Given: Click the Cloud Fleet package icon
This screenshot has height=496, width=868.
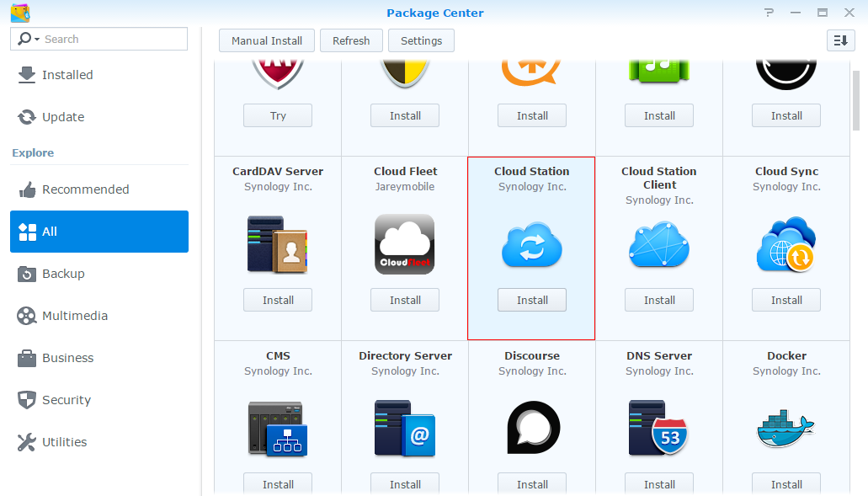Looking at the screenshot, I should tap(405, 244).
